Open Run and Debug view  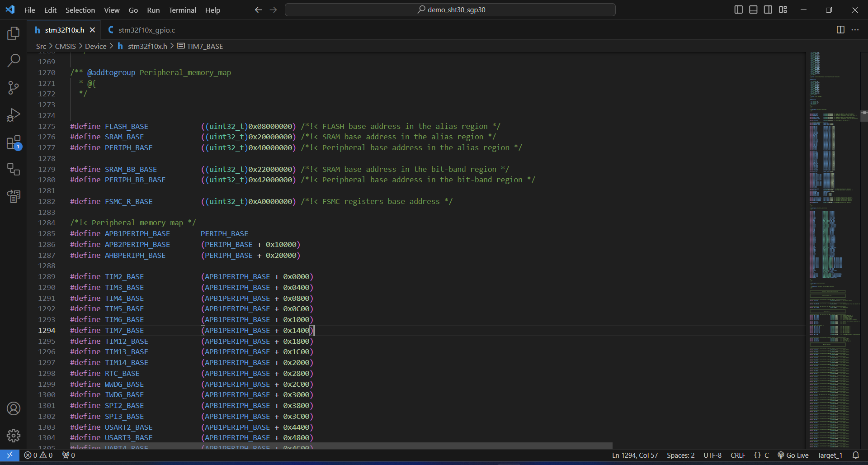click(14, 115)
